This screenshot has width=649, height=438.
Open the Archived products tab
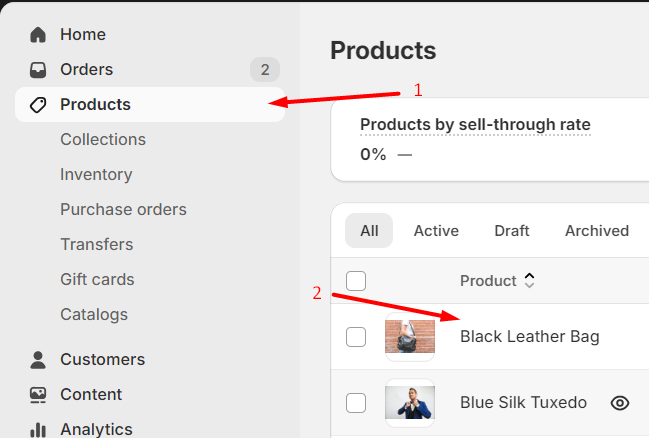click(597, 231)
